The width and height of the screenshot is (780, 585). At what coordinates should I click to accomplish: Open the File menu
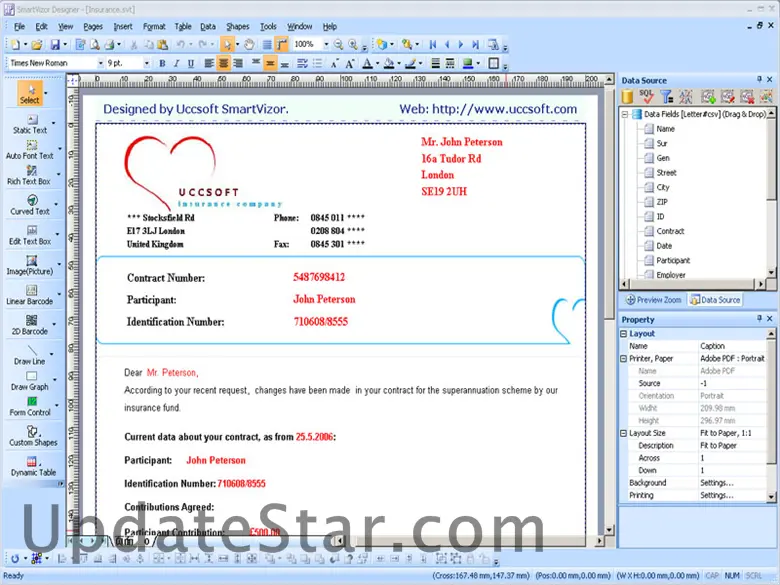point(19,26)
